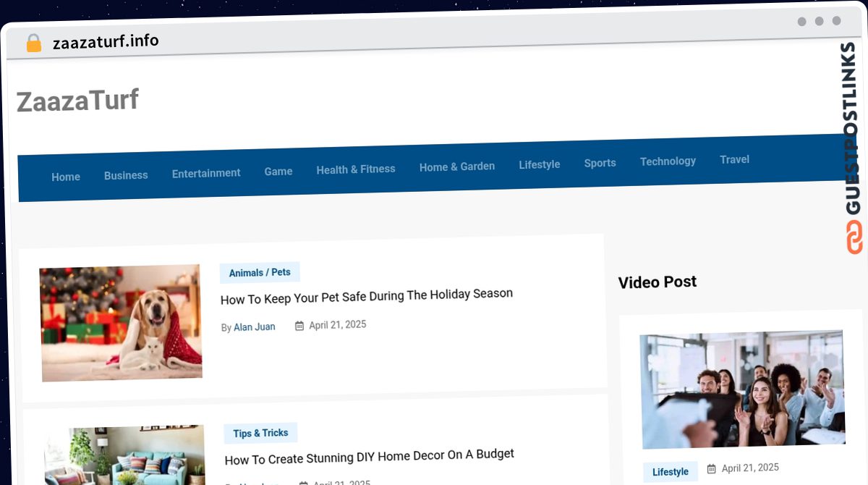Click the Tips & Tricks category tag
The height and width of the screenshot is (485, 868).
(x=260, y=433)
